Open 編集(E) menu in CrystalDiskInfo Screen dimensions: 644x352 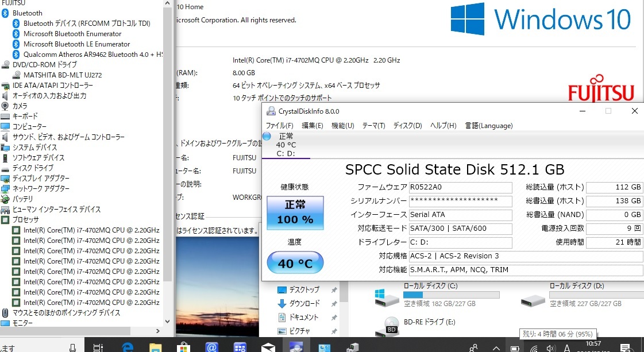click(312, 126)
